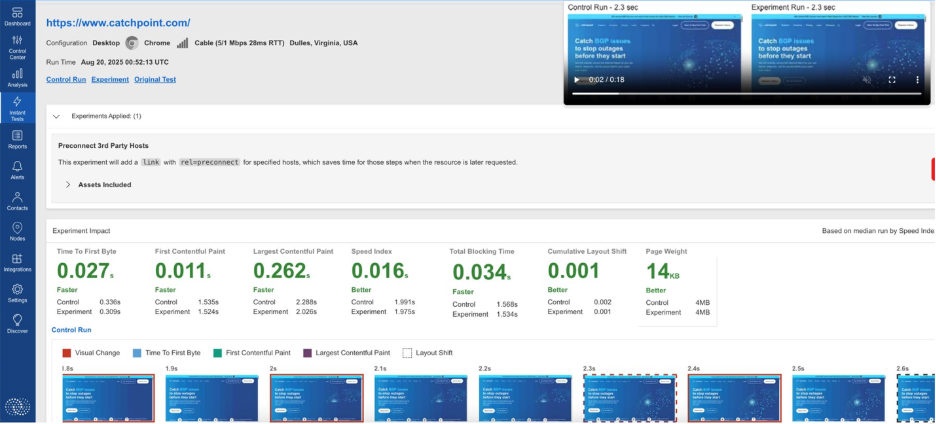Viewport: 936px width, 424px height.
Task: Click the Largest Contentful Paint 0.262 value
Action: [x=281, y=271]
